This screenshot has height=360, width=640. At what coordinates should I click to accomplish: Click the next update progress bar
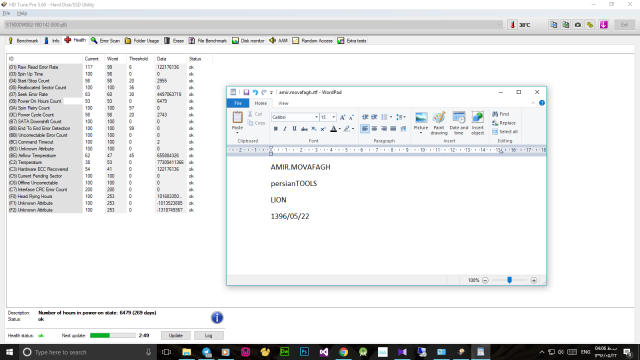113,336
